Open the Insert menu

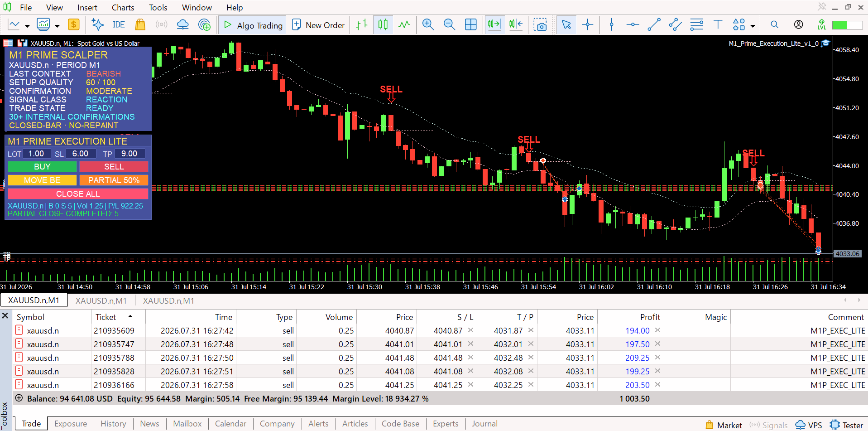click(x=87, y=8)
